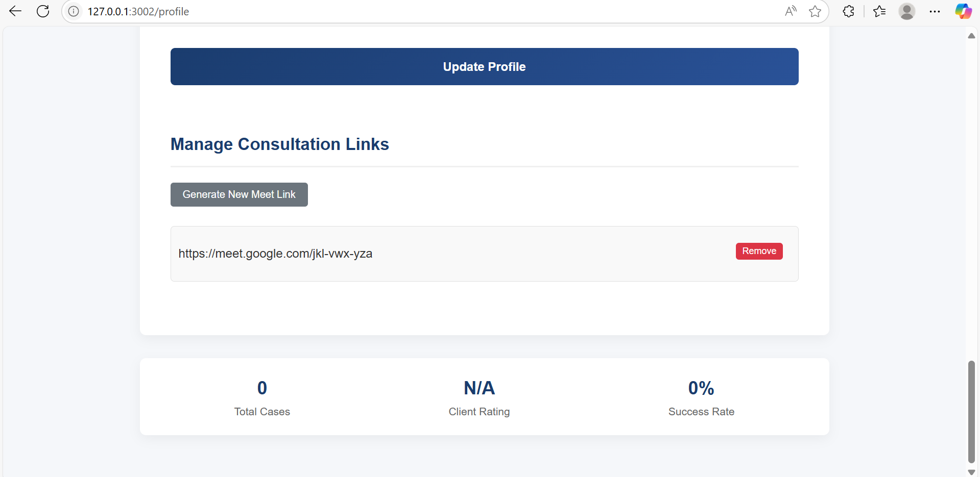The height and width of the screenshot is (477, 980).
Task: Generate a new Meet link
Action: point(239,194)
